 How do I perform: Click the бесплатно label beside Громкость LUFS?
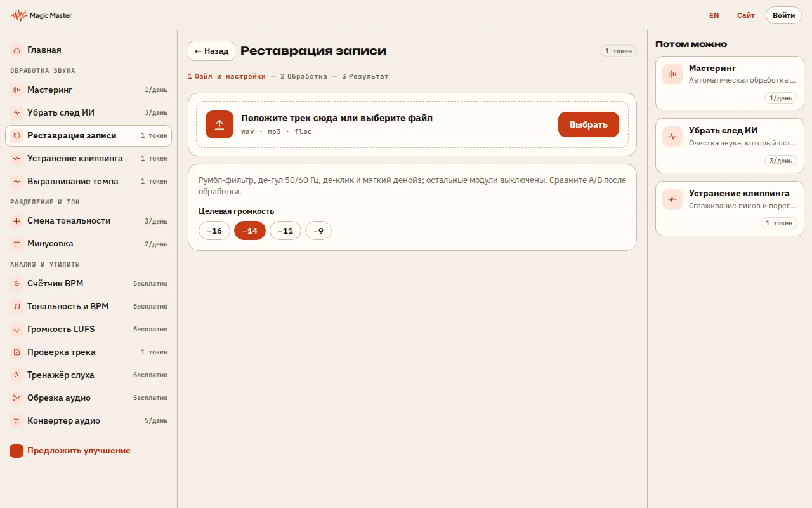(150, 329)
